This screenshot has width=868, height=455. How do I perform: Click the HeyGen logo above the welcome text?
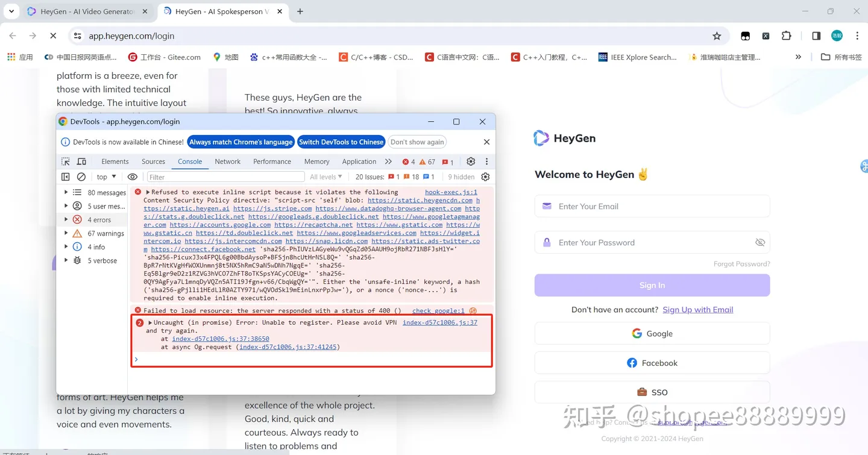(x=565, y=138)
